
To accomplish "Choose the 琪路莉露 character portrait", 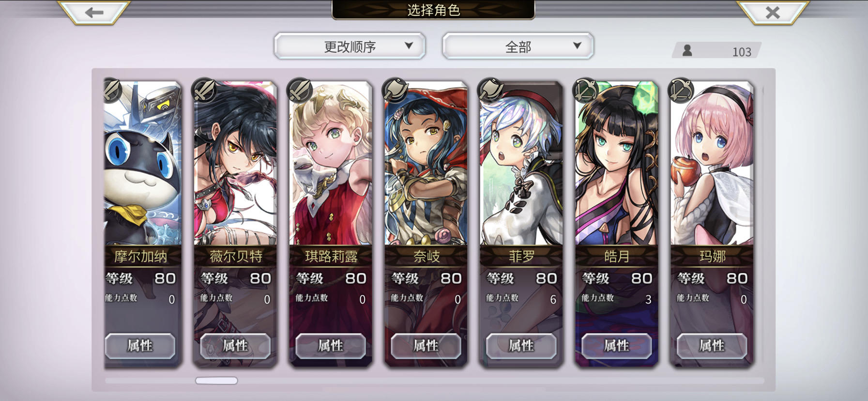I will tap(331, 164).
